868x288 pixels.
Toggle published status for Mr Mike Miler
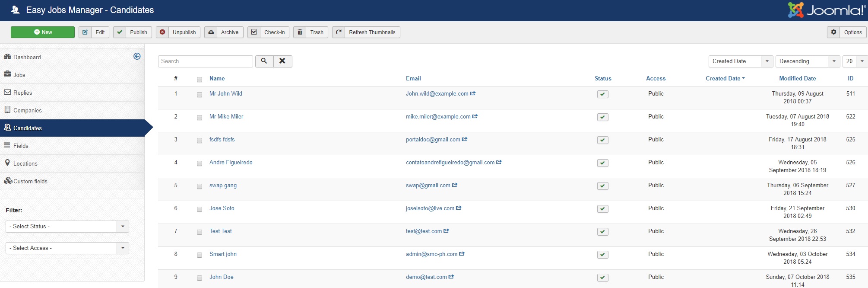click(603, 117)
